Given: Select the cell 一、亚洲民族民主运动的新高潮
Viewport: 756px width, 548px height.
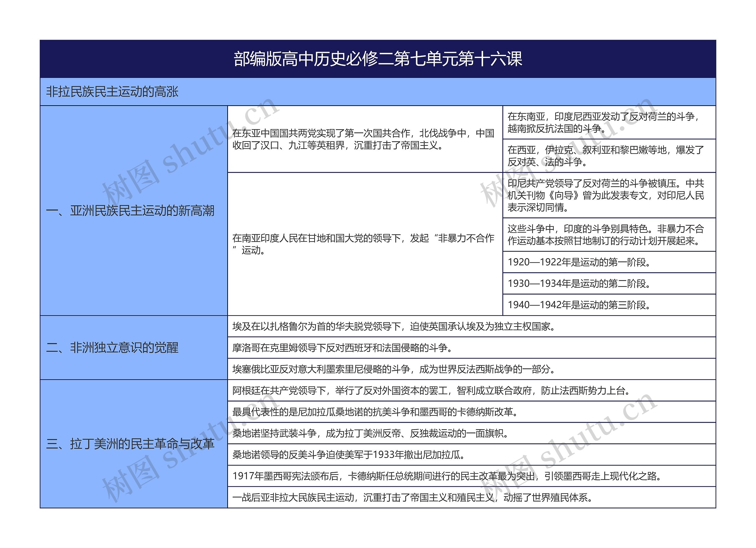Looking at the screenshot, I should pyautogui.click(x=134, y=210).
